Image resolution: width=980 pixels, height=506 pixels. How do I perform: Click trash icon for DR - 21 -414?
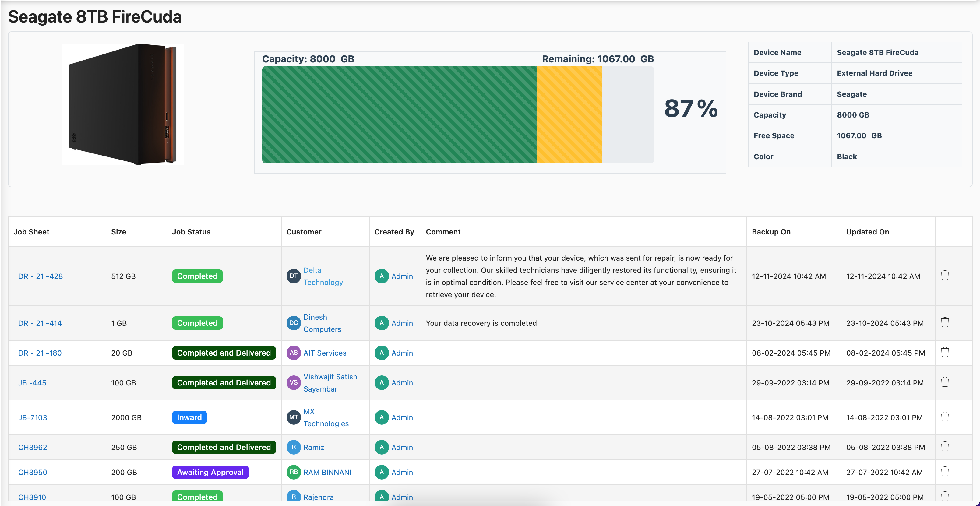(x=945, y=323)
